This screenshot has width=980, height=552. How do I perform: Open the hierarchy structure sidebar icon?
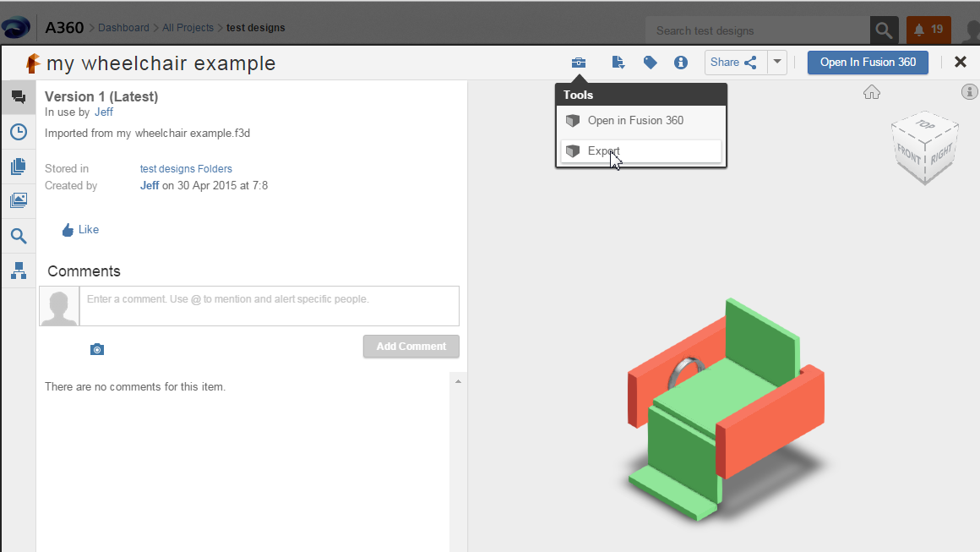[x=18, y=271]
